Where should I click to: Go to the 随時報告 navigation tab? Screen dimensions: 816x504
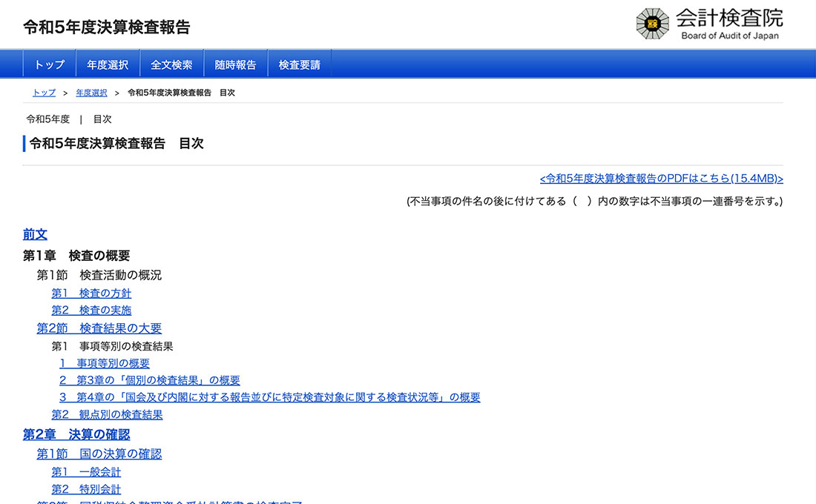[236, 64]
